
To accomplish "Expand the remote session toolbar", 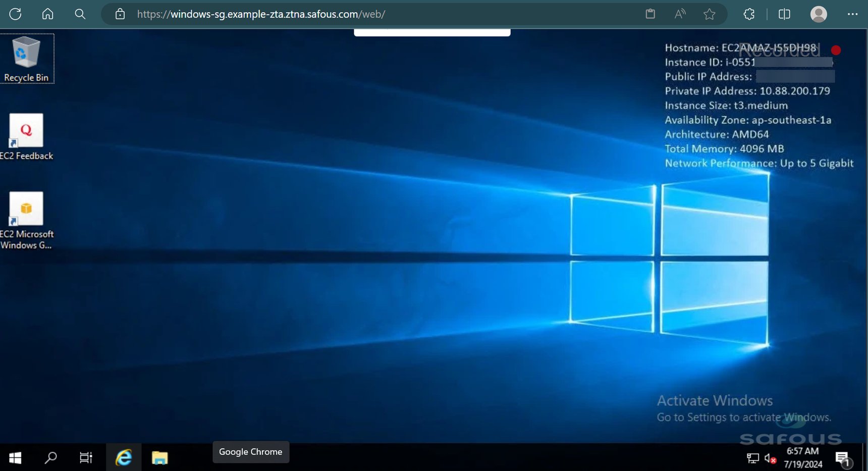I will pos(432,31).
